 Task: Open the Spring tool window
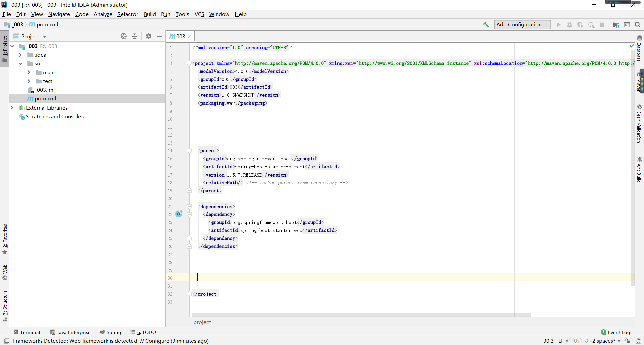coord(110,332)
